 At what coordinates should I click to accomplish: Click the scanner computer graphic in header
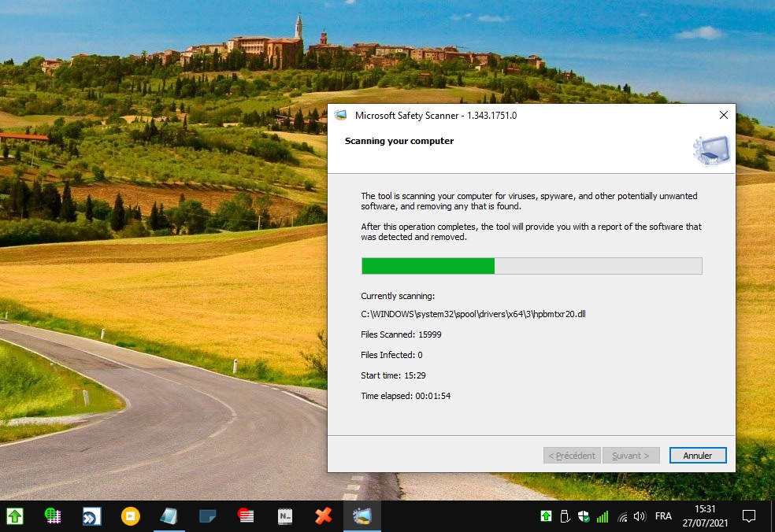711,150
